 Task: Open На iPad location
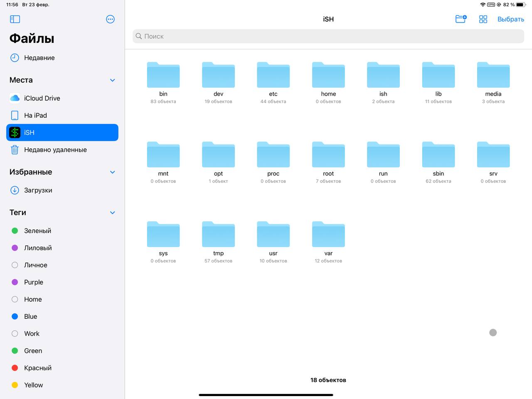tap(62, 115)
